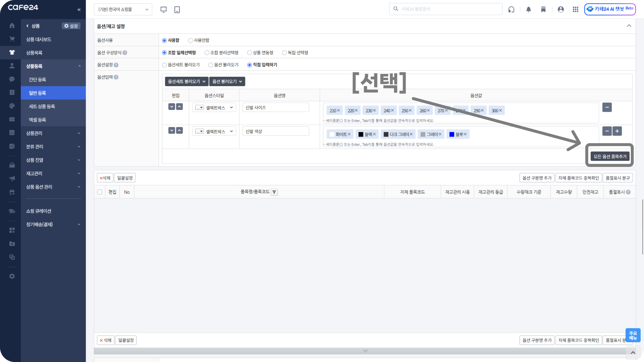The image size is (644, 362).
Task: Collapse sidebar with double chevron icon
Action: point(79,10)
